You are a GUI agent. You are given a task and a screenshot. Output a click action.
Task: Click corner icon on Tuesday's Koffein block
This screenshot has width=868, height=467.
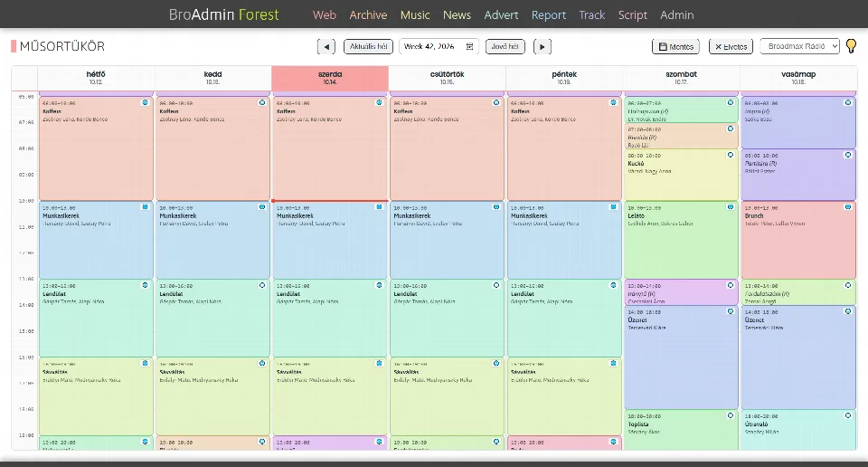pos(262,102)
